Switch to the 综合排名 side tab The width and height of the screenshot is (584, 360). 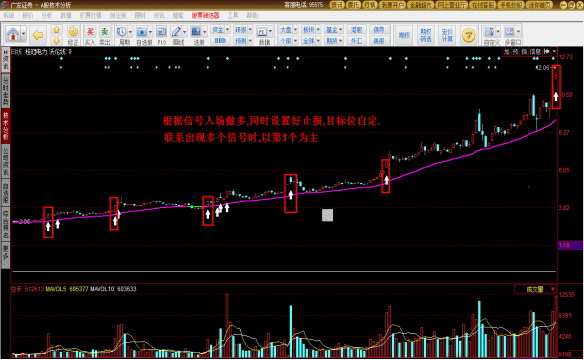point(6,224)
